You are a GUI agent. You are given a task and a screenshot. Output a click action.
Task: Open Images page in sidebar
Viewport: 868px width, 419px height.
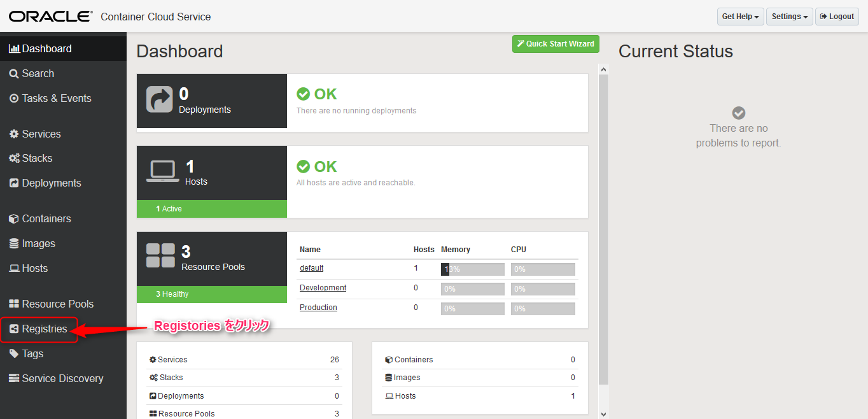point(63,244)
